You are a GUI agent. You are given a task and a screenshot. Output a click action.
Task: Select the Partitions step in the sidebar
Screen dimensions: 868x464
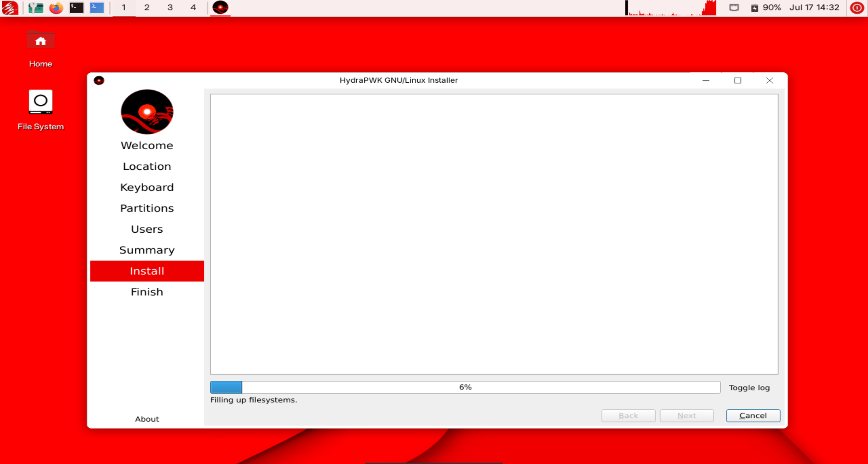click(x=147, y=208)
